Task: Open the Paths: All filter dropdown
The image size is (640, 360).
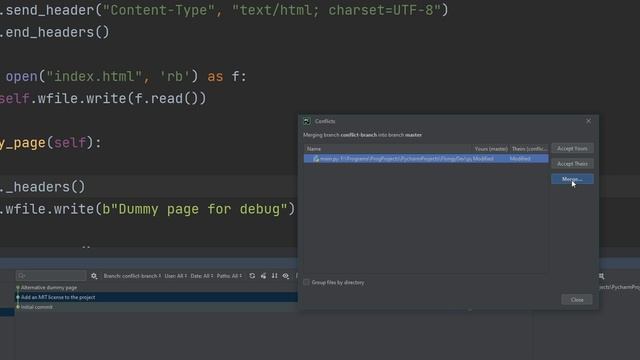Action: point(229,276)
